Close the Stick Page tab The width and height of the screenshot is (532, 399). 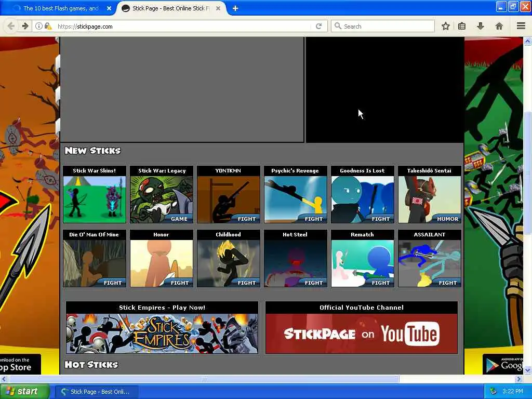218,8
